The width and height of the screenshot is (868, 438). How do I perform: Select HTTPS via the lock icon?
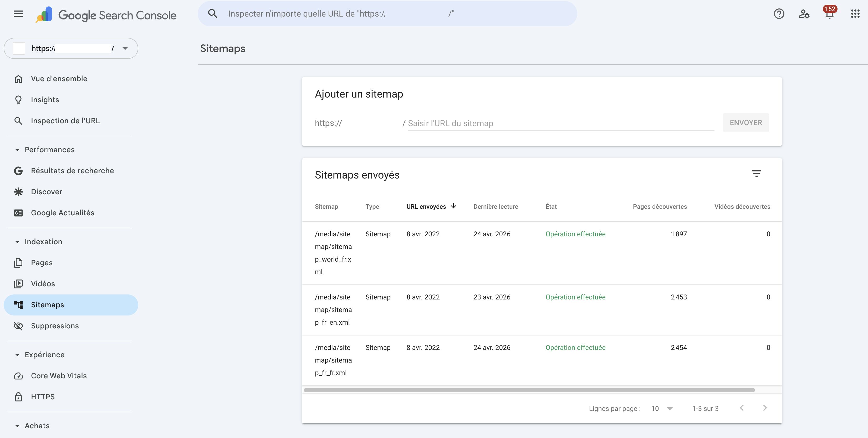pos(19,396)
